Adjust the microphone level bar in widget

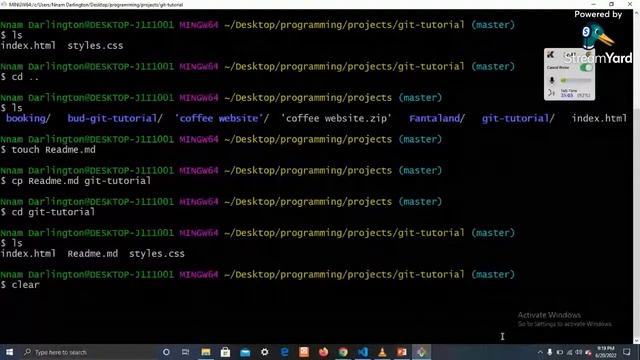click(x=576, y=80)
